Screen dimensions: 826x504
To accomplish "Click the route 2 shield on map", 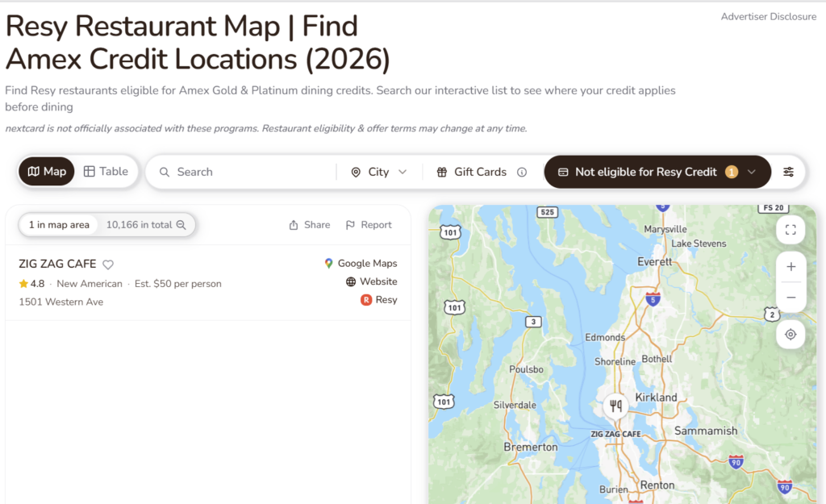I will coord(772,315).
